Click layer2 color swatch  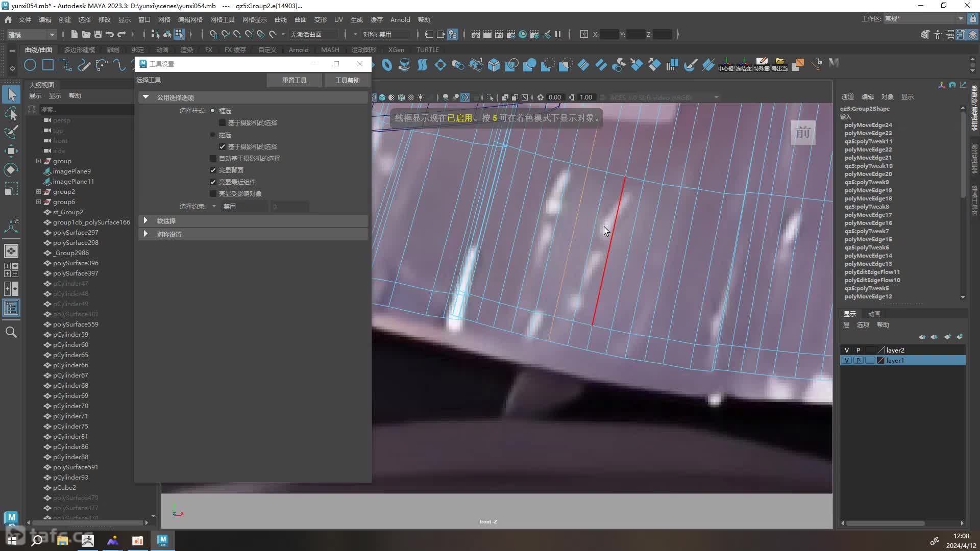tap(880, 350)
